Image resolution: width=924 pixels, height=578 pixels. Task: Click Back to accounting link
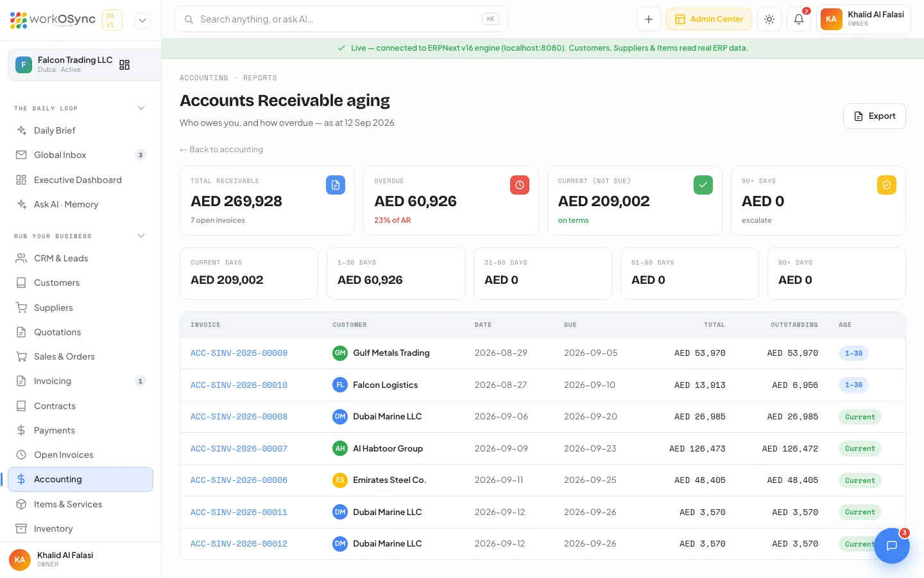[221, 150]
